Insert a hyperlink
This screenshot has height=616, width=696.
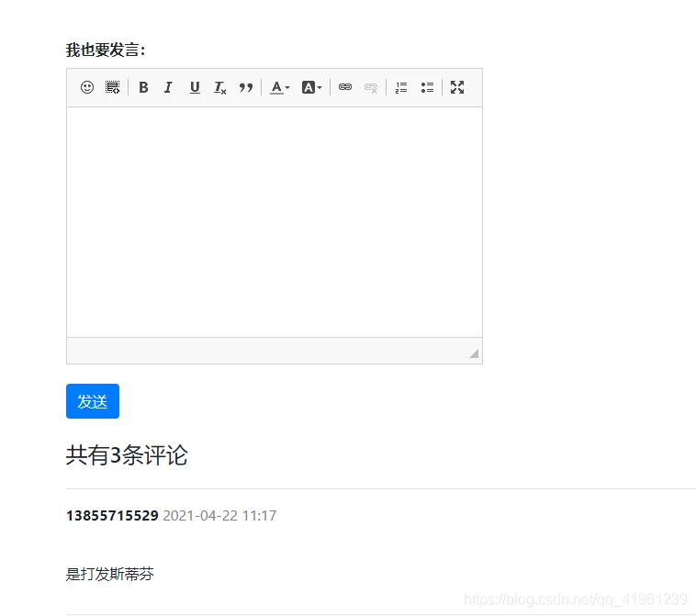pyautogui.click(x=345, y=87)
